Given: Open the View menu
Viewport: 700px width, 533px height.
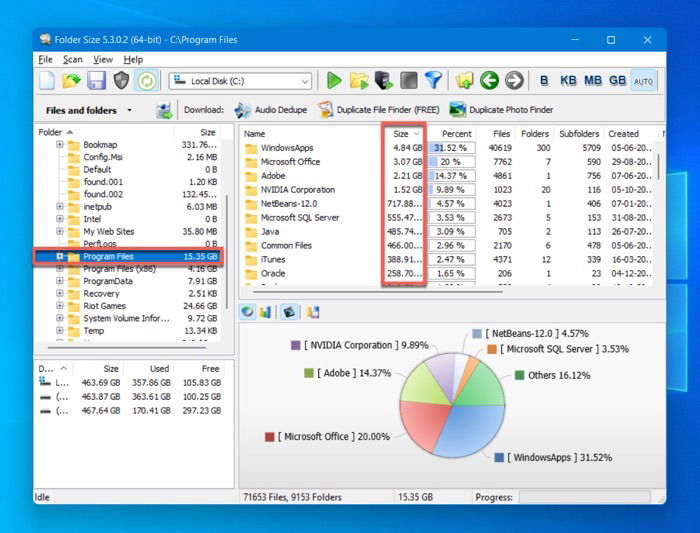Looking at the screenshot, I should point(103,59).
